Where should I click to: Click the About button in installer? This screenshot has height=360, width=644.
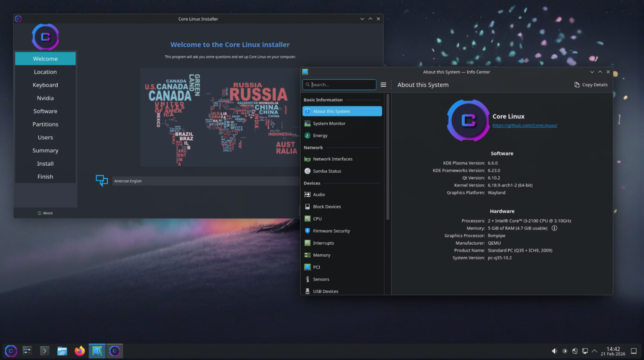[x=45, y=213]
